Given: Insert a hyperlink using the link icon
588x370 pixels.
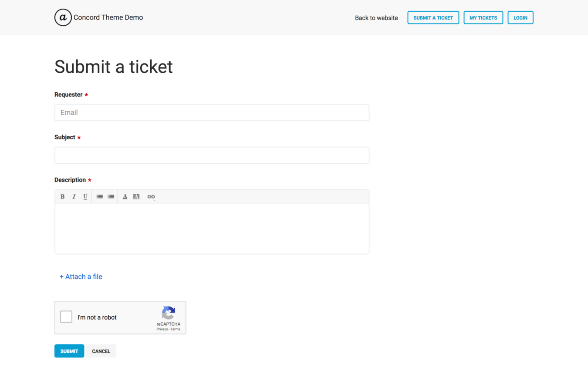Looking at the screenshot, I should (x=151, y=197).
